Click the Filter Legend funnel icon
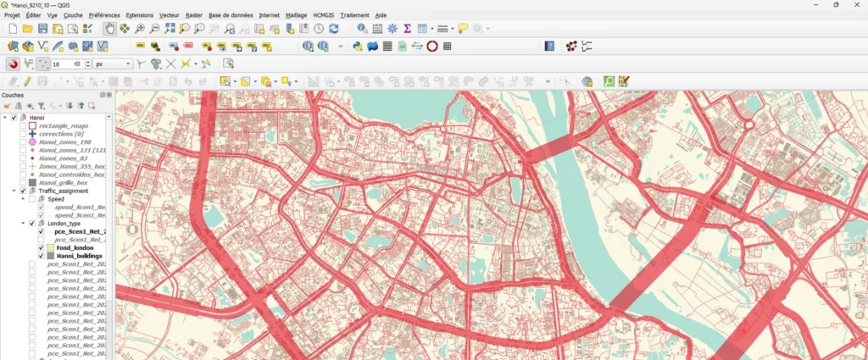 [41, 106]
